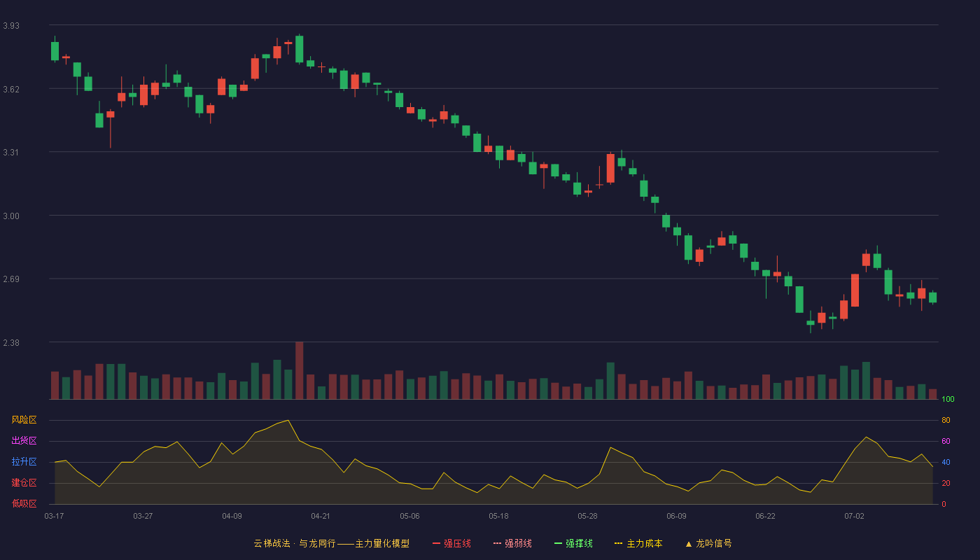Click the 04-21 date axis label
Screen dimensions: 980x560
point(321,516)
